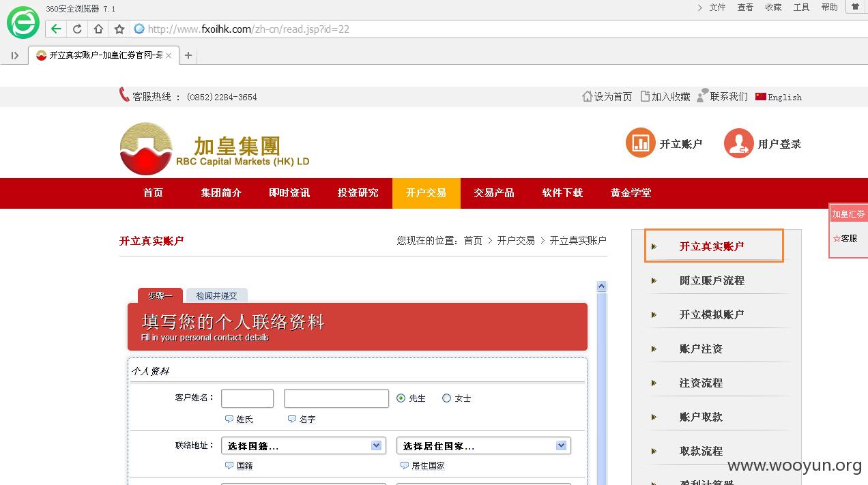Expand the toolbar overflow chevron before 文件
Screen dimensions: 868x485
(700, 8)
